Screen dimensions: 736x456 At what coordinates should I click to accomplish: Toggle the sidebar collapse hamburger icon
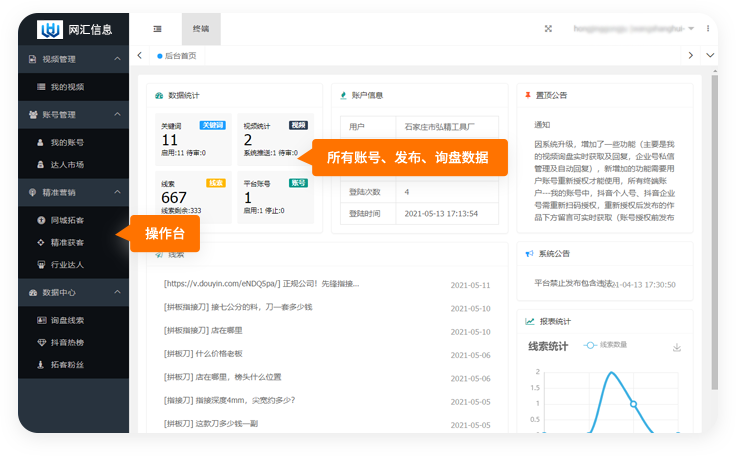tap(157, 29)
